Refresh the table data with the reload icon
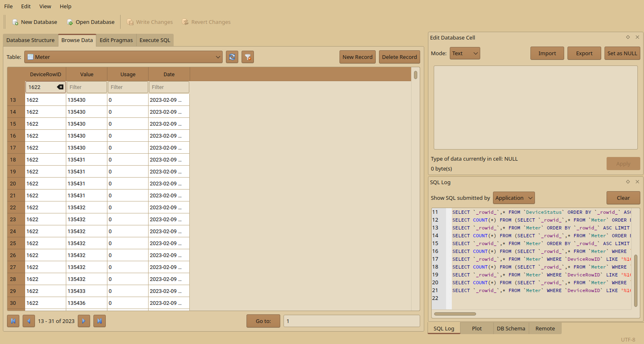644x344 pixels. 232,57
